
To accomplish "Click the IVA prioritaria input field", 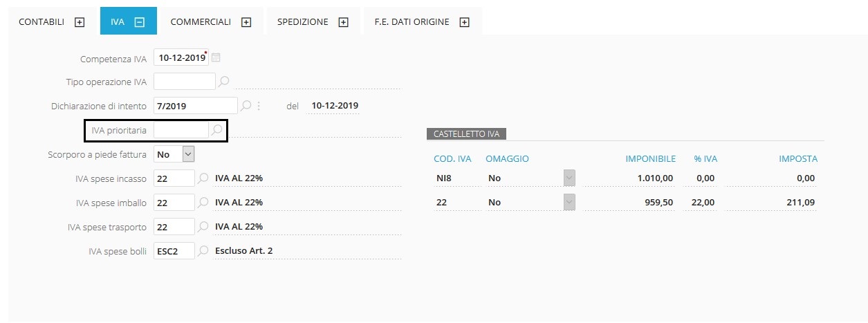I will coord(181,130).
